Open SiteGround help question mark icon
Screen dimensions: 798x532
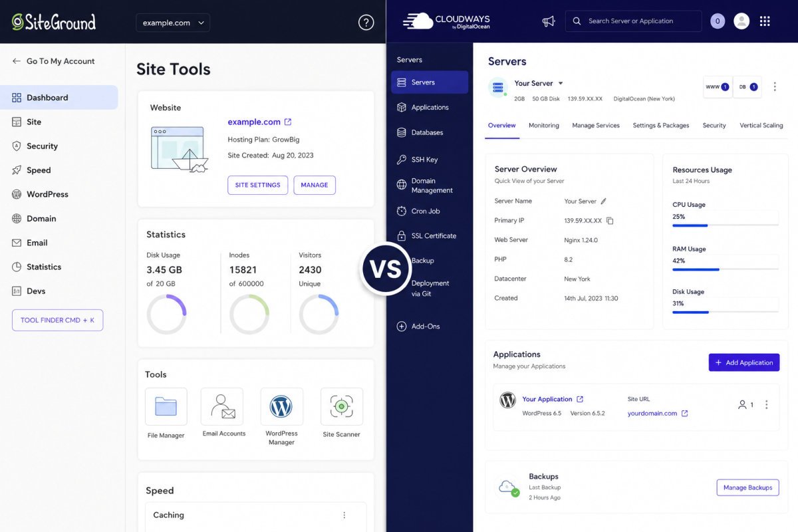coord(366,23)
